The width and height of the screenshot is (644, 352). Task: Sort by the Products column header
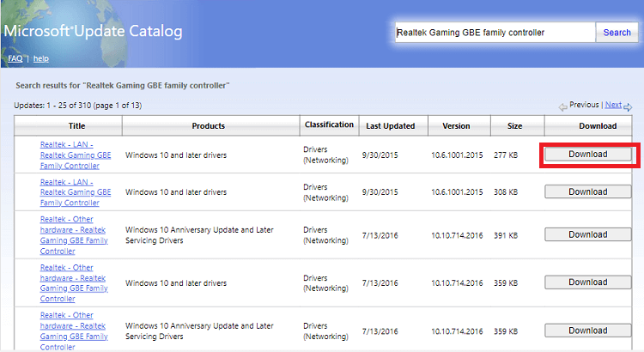coord(208,125)
